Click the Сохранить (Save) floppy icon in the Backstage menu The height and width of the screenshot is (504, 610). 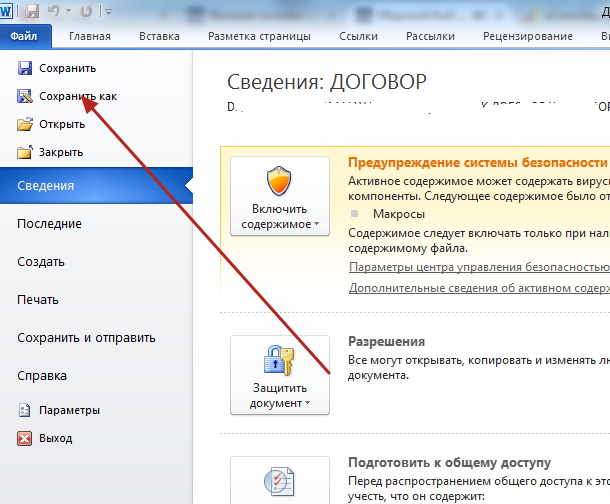click(x=25, y=69)
